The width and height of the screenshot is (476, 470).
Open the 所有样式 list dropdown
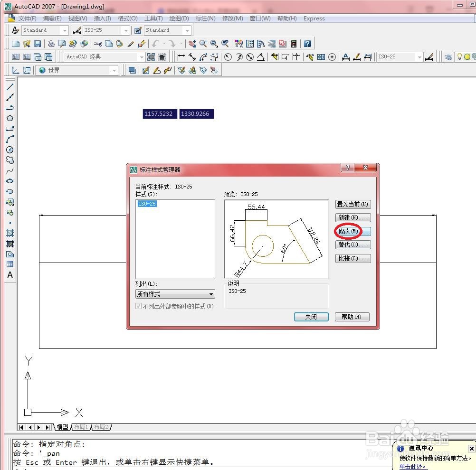click(x=175, y=294)
